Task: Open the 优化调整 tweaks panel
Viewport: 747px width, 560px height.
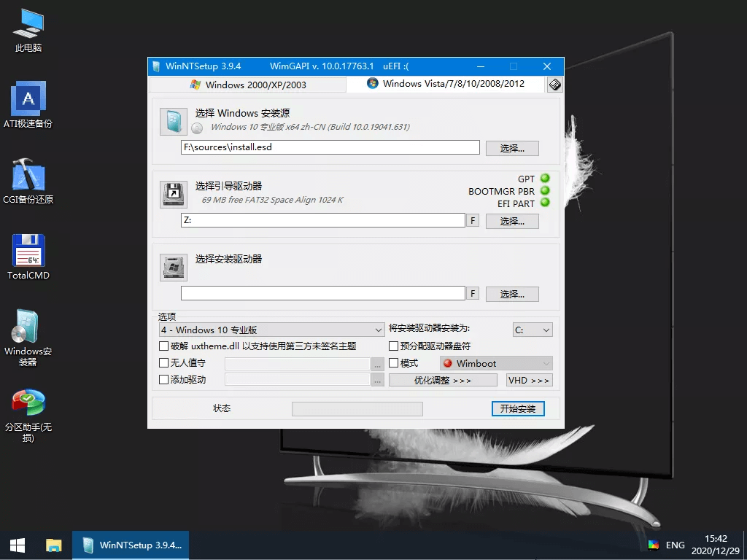Action: [x=442, y=379]
